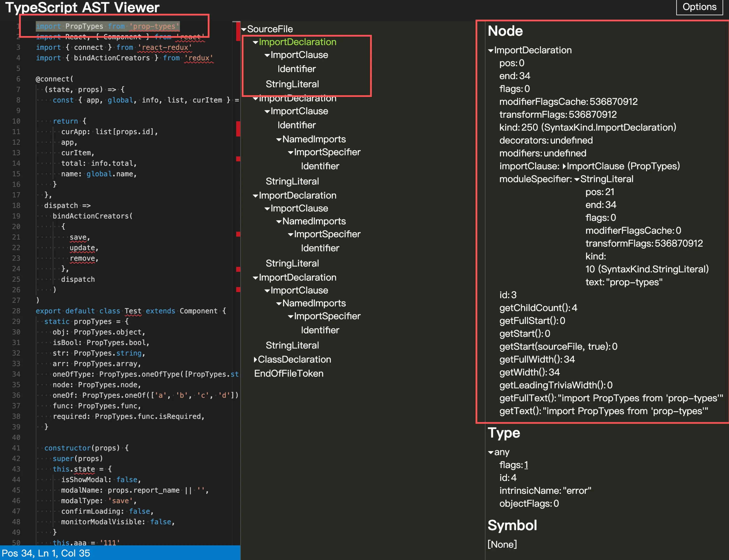Viewport: 729px width, 560px height.
Task: Expand the ClassDeclaration tree node
Action: pyautogui.click(x=256, y=359)
